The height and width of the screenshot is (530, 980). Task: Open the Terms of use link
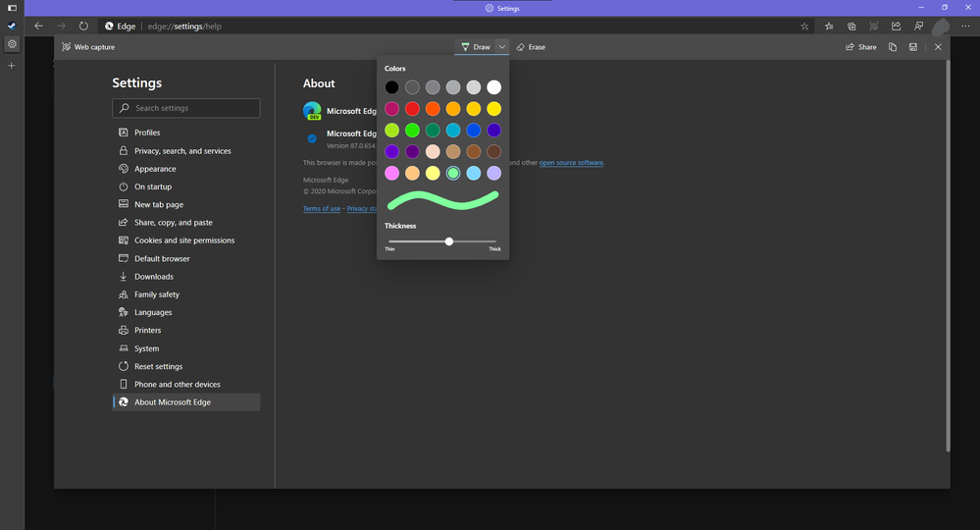[x=322, y=209]
